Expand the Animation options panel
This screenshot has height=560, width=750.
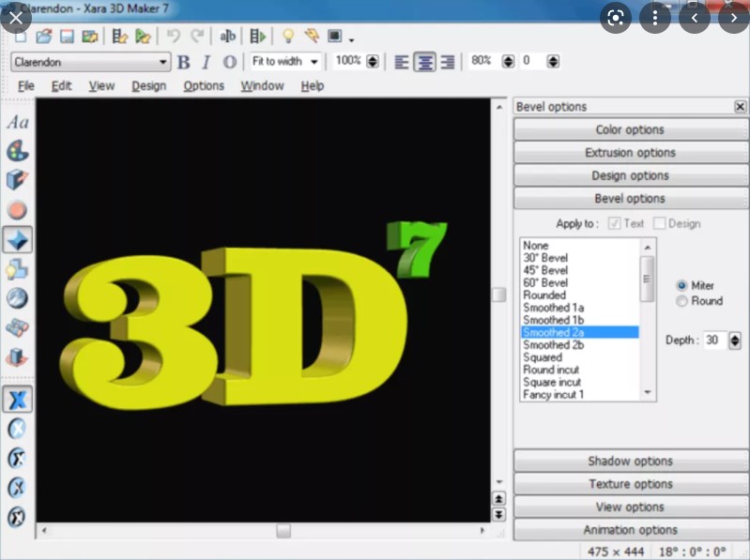click(x=631, y=530)
